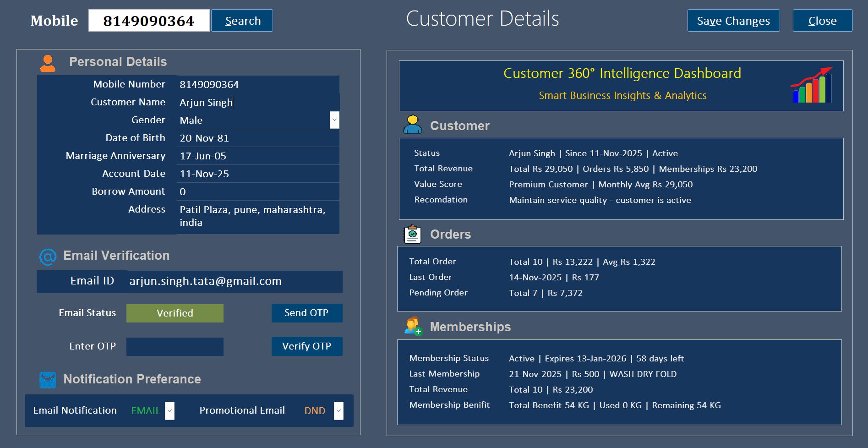Click the Search button
The width and height of the screenshot is (868, 448).
click(242, 20)
